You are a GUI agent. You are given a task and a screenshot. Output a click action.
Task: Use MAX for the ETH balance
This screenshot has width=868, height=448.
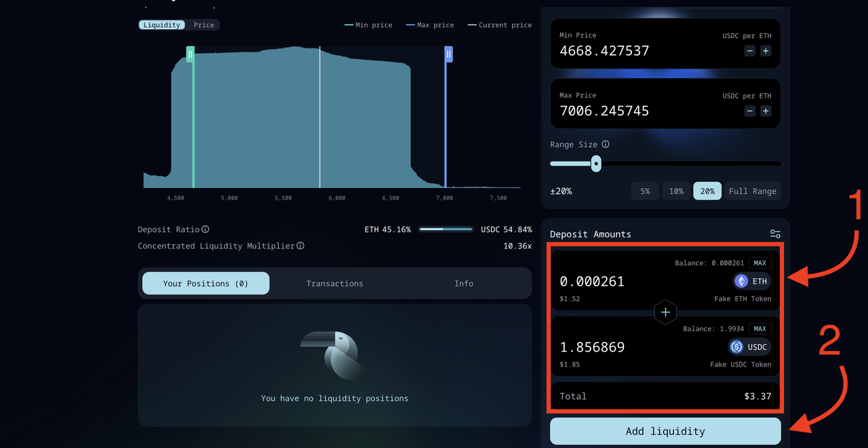[x=760, y=263]
